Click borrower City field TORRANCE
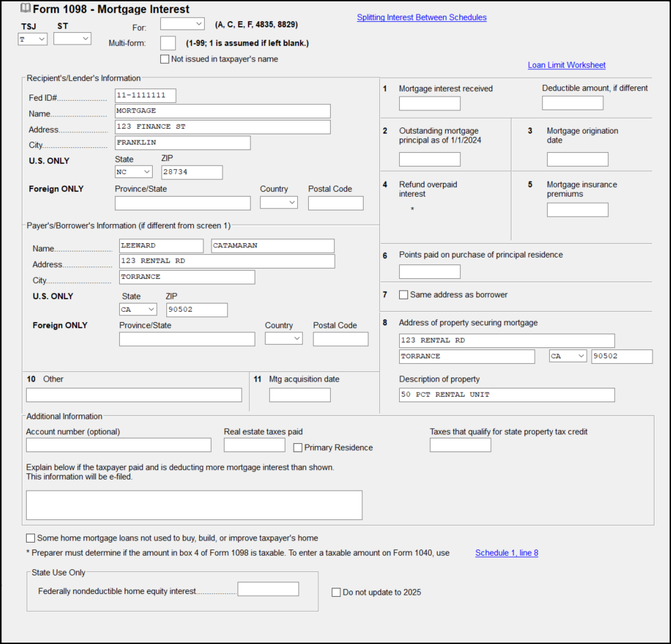Screen dimensions: 671x644 coord(187,277)
